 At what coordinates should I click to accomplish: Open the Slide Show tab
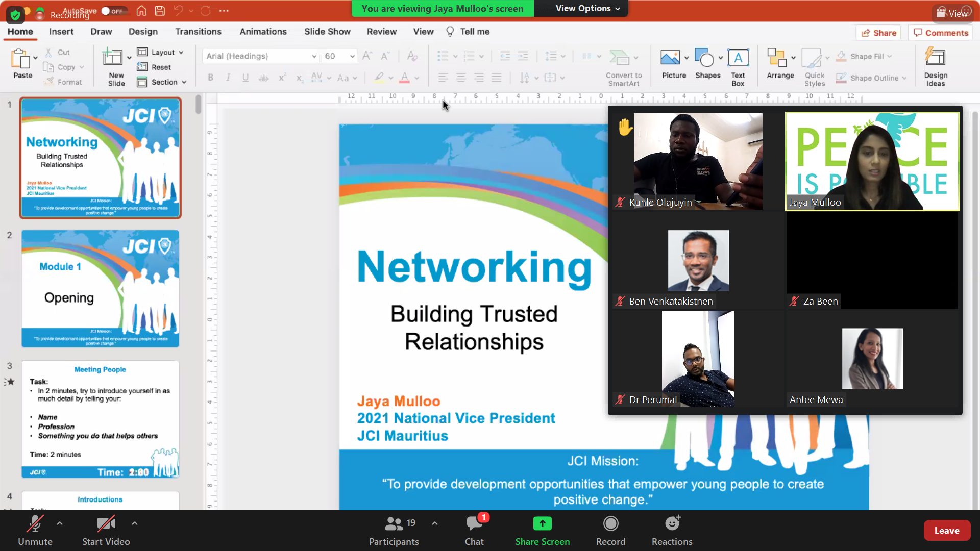pyautogui.click(x=327, y=32)
